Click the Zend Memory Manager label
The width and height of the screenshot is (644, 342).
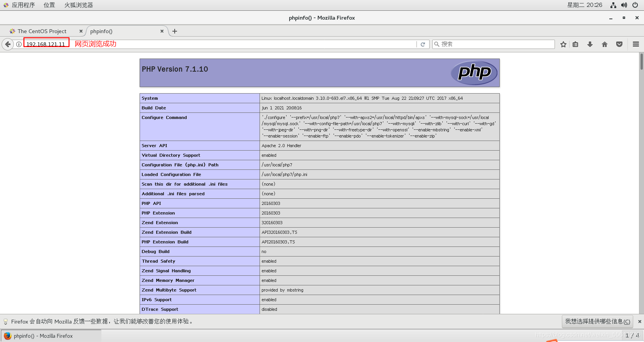point(168,280)
